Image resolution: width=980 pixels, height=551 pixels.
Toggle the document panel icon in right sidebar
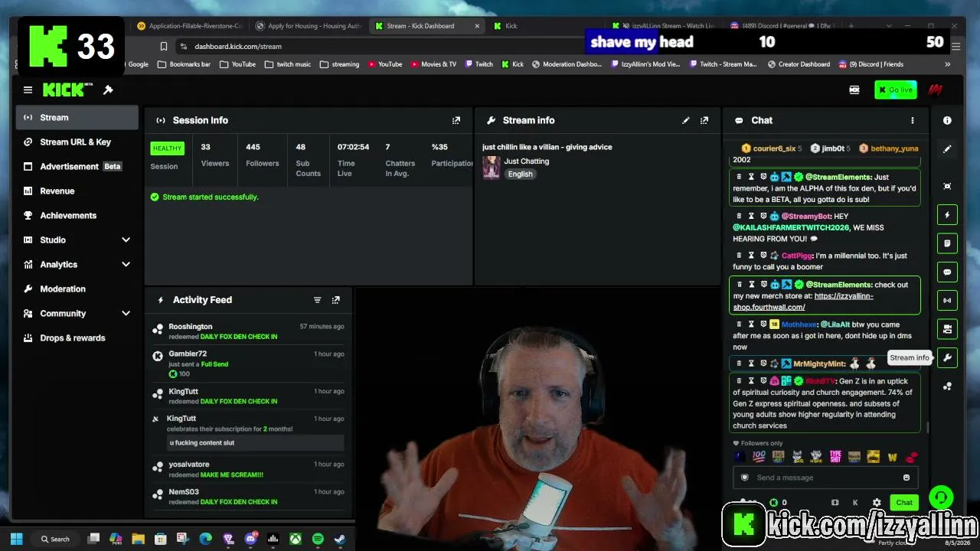pyautogui.click(x=947, y=243)
